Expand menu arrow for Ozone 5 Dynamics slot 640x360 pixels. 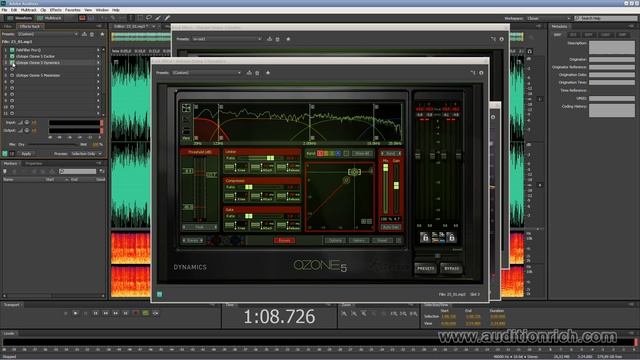(x=98, y=62)
